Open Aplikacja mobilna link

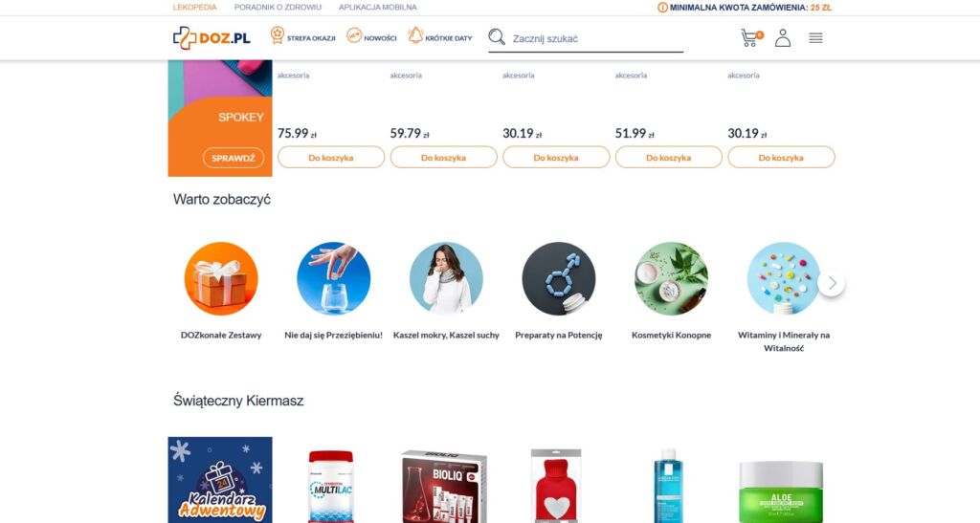(377, 8)
